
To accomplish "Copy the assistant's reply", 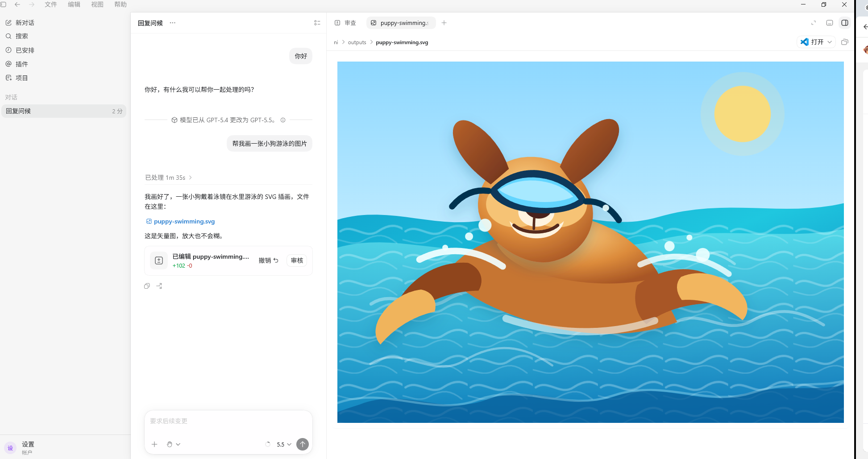I will (x=147, y=286).
